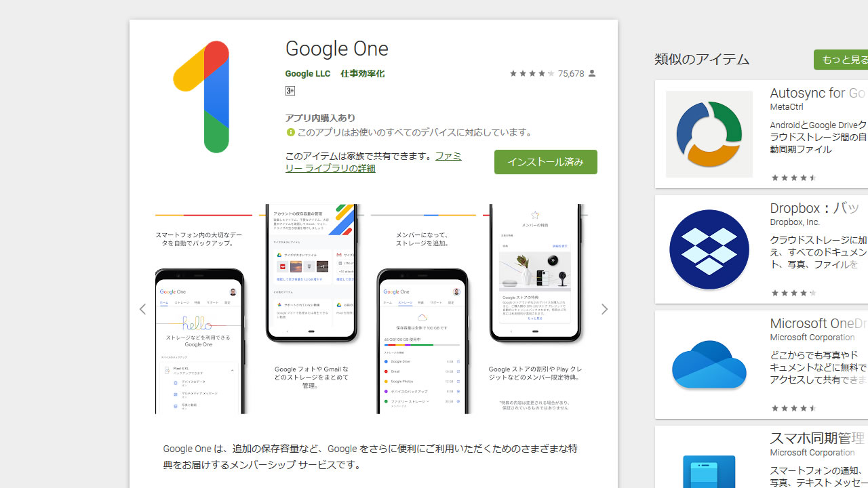Open the ファミリー ライブラリの詳細 link
The image size is (868, 488).
point(373,162)
